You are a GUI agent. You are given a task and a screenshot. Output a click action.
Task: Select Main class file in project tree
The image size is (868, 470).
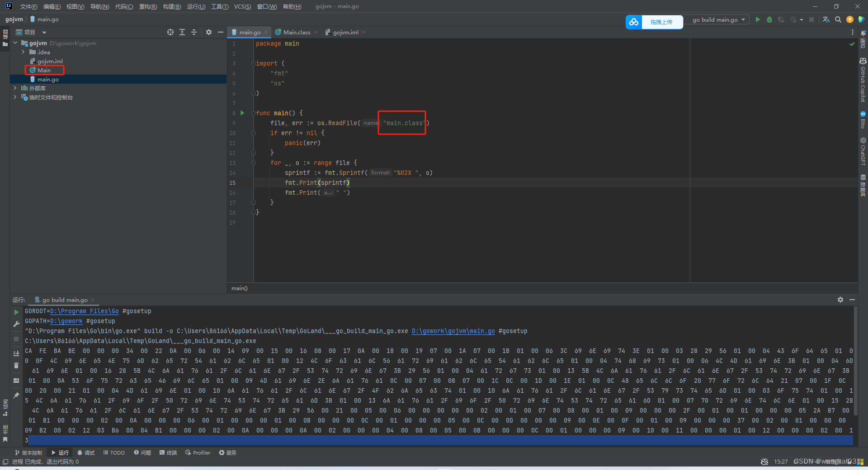click(x=44, y=70)
